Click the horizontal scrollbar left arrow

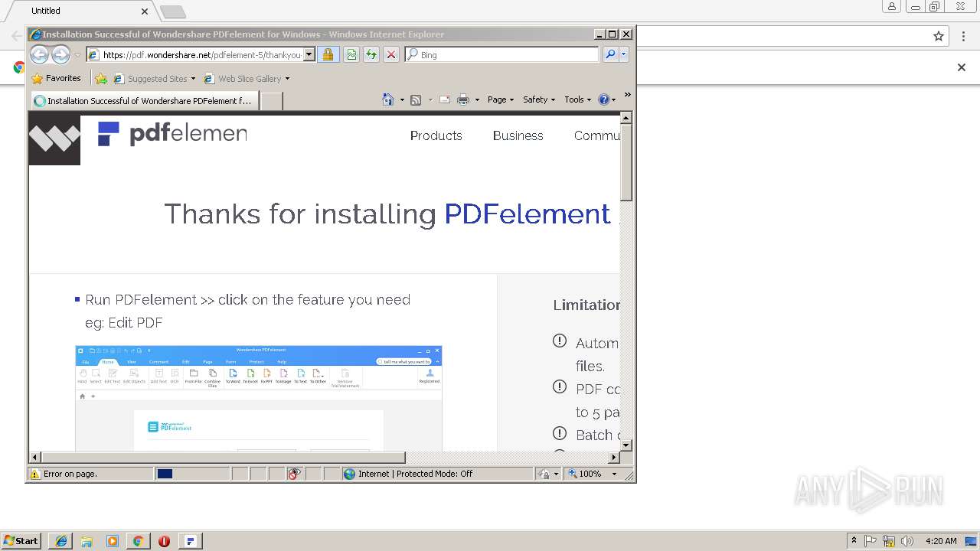click(35, 457)
